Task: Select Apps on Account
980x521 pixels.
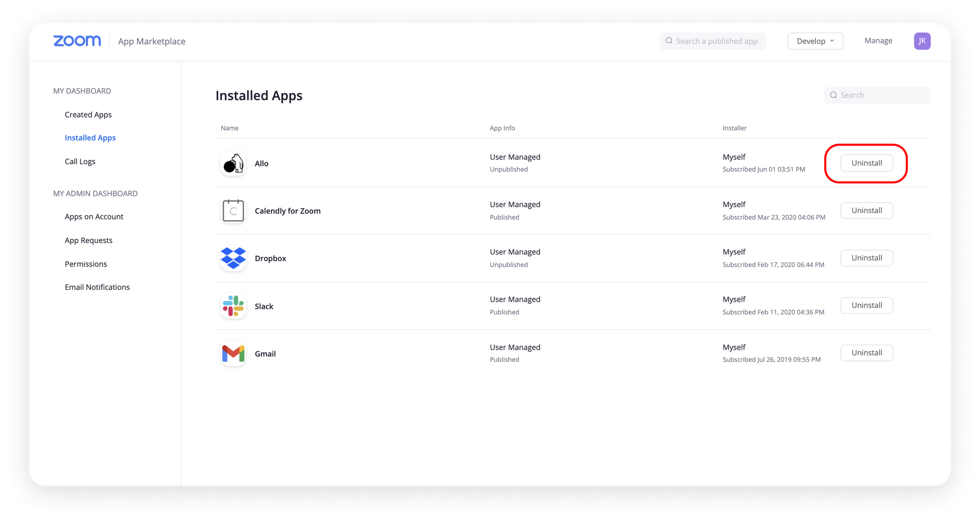Action: click(94, 216)
